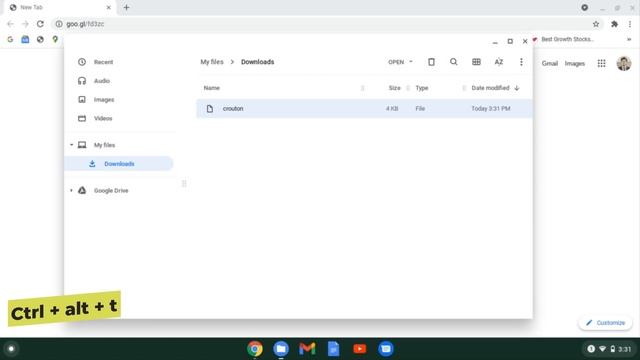Sort by Type column header
Viewport: 640px width, 360px height.
[422, 88]
